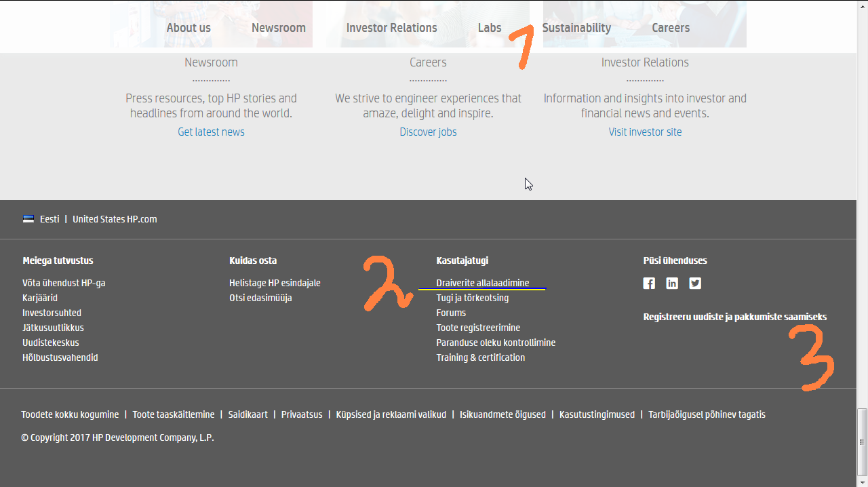Click the Estonian flag icon
The image size is (868, 487).
[28, 219]
